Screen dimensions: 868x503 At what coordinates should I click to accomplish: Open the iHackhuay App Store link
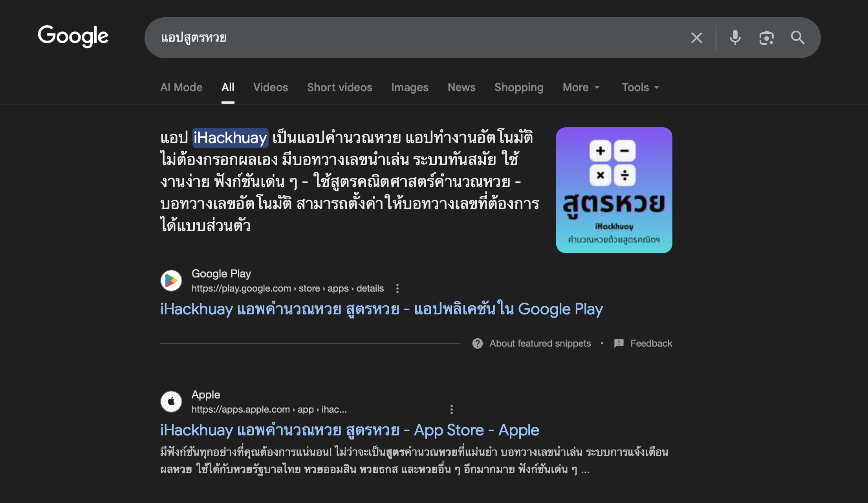[350, 430]
